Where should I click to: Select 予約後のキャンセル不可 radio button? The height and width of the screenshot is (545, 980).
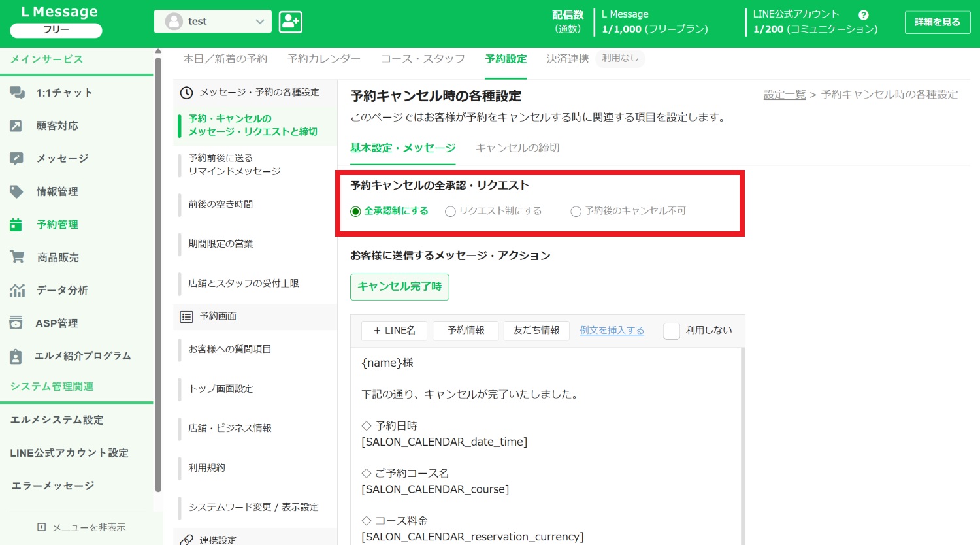tap(576, 212)
